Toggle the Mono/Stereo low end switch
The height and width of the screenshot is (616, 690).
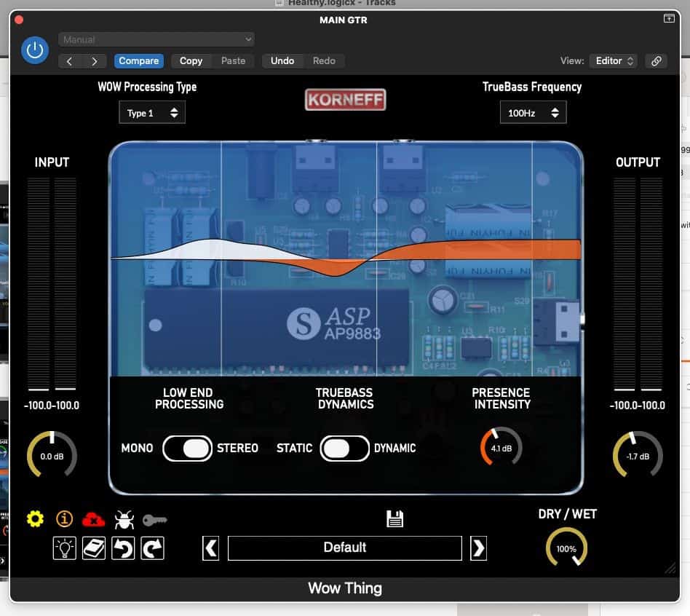[x=188, y=449]
